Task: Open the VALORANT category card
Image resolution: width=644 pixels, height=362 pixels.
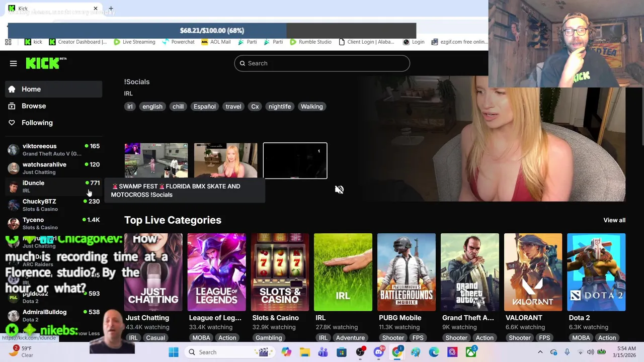Action: (533, 272)
